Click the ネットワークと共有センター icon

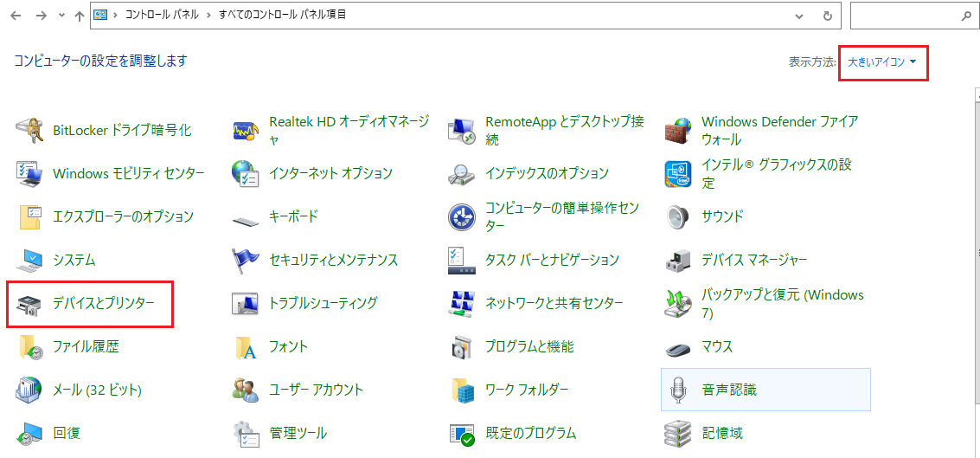(462, 303)
